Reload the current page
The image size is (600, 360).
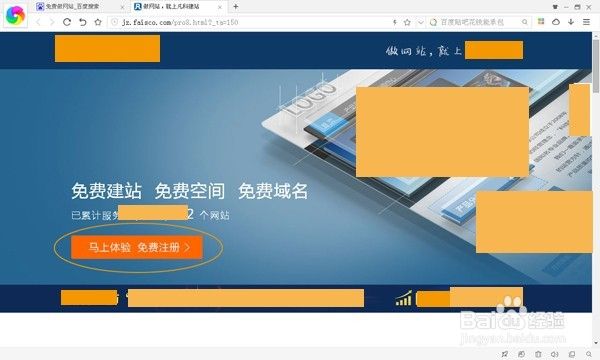[67, 22]
